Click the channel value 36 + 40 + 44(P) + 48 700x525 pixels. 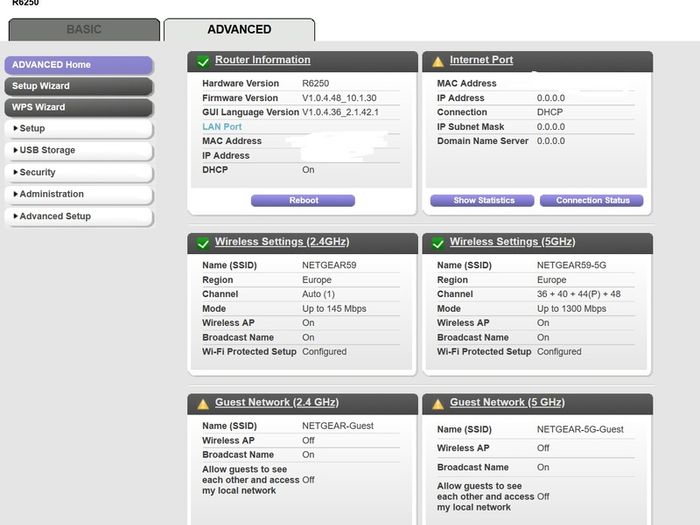pos(579,294)
